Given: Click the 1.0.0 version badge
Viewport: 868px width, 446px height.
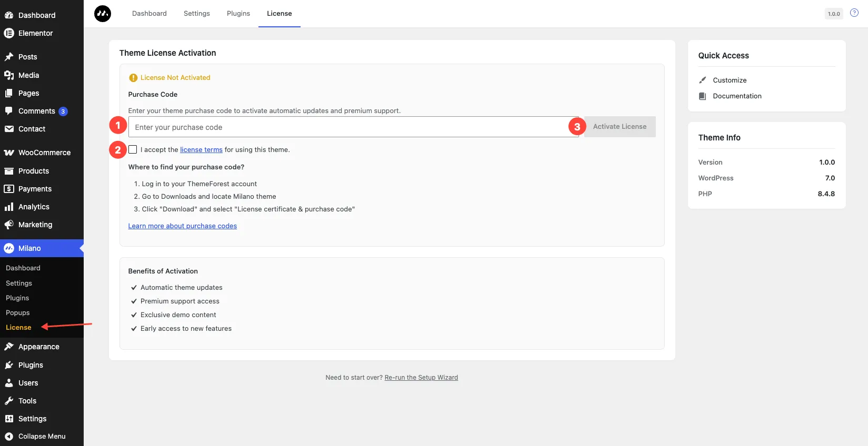Looking at the screenshot, I should pyautogui.click(x=834, y=14).
